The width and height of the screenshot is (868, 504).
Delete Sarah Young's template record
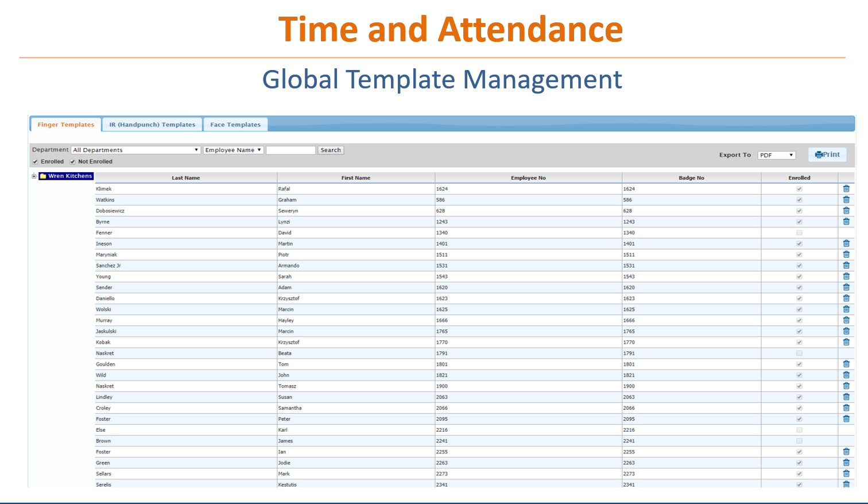point(846,276)
